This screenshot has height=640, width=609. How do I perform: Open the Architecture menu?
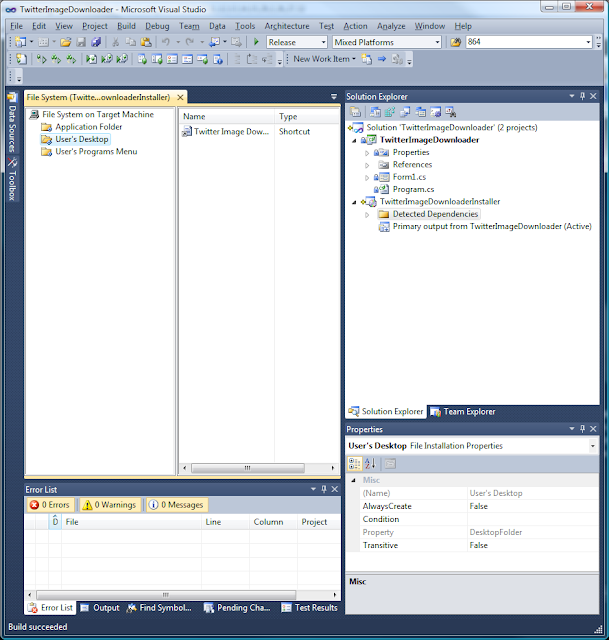coord(287,26)
